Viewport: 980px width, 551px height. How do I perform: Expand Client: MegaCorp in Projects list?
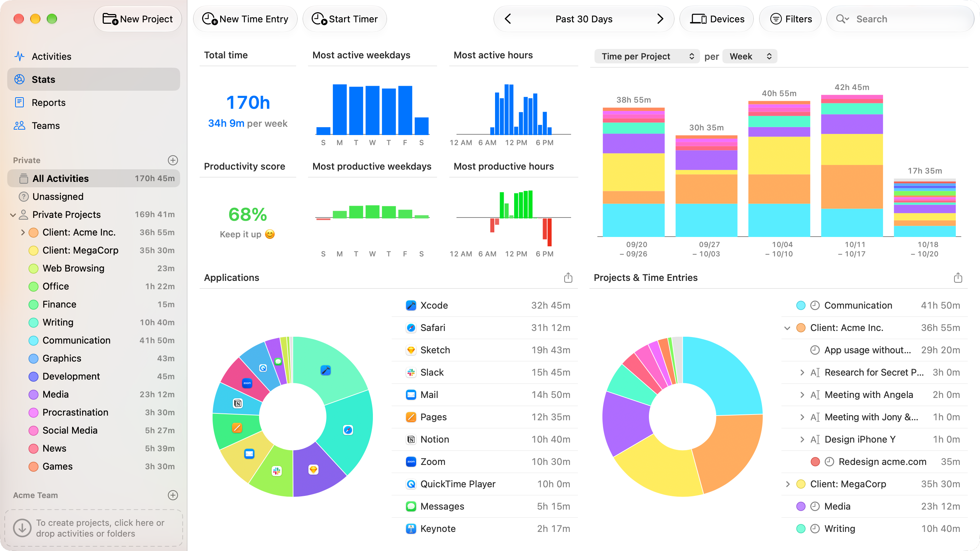(787, 484)
